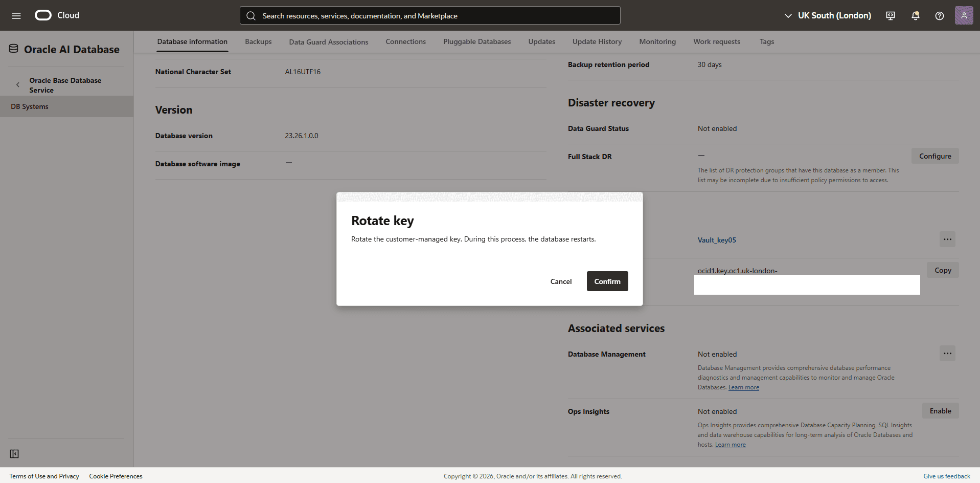The height and width of the screenshot is (483, 980).
Task: Switch to the Backups tab
Action: click(258, 41)
